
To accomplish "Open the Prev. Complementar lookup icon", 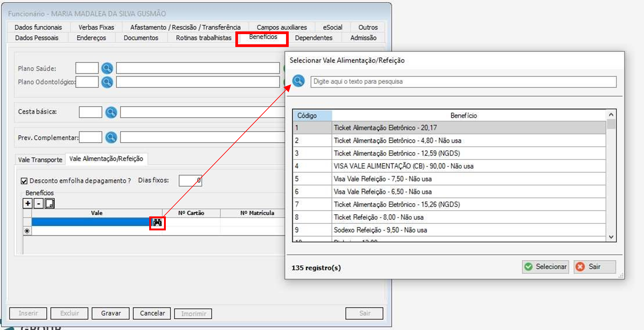I will [111, 137].
